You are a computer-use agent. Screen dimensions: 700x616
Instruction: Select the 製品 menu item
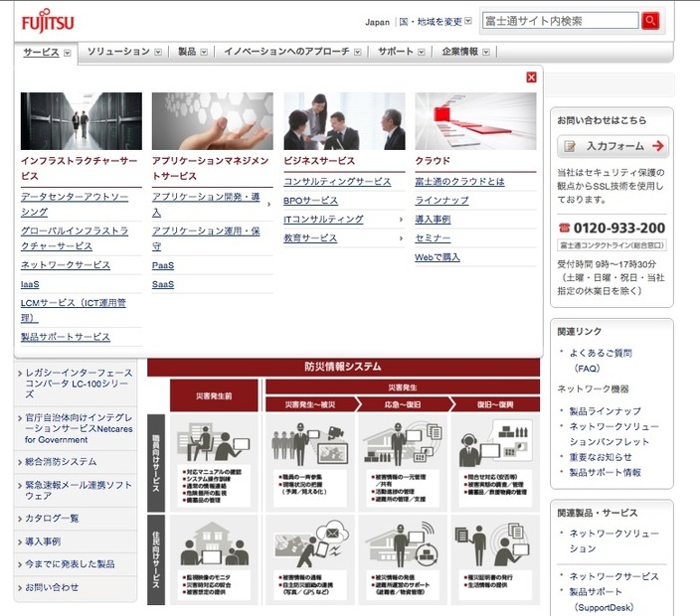187,52
